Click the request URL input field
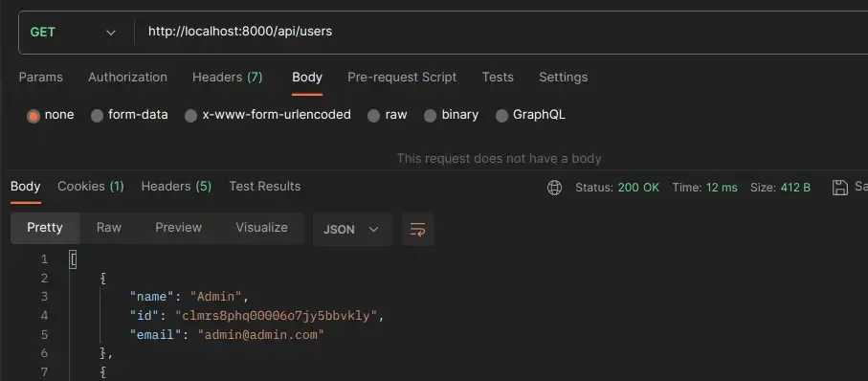 pos(501,32)
